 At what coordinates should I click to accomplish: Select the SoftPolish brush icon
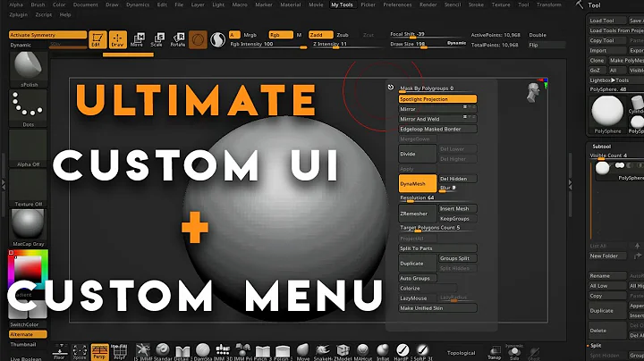click(422, 352)
